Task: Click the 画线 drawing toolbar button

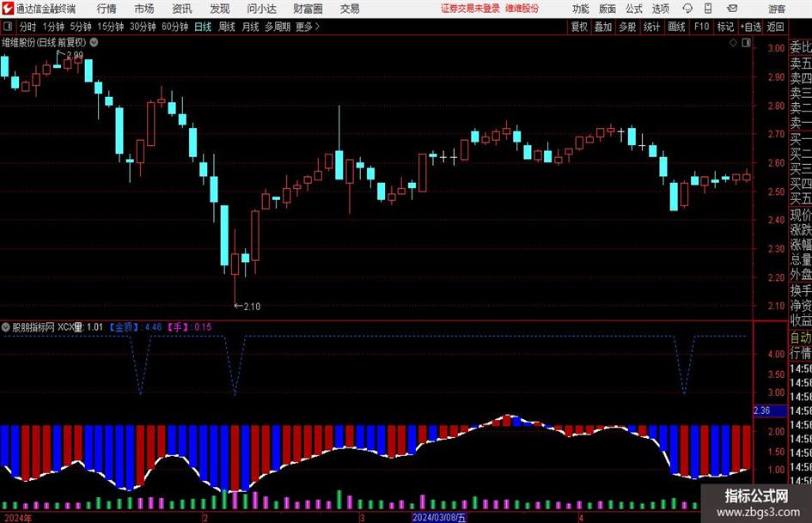Action: tap(676, 27)
